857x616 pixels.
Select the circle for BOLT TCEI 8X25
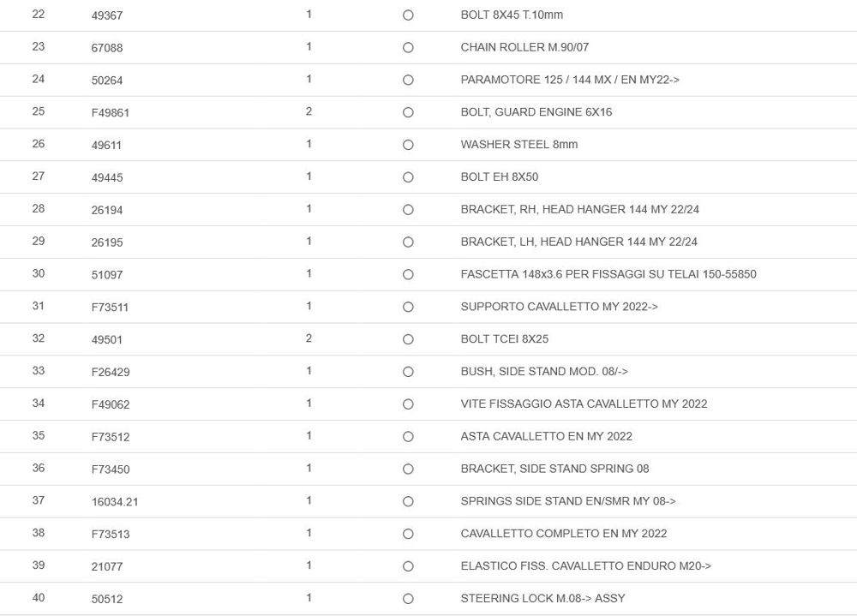click(x=408, y=339)
